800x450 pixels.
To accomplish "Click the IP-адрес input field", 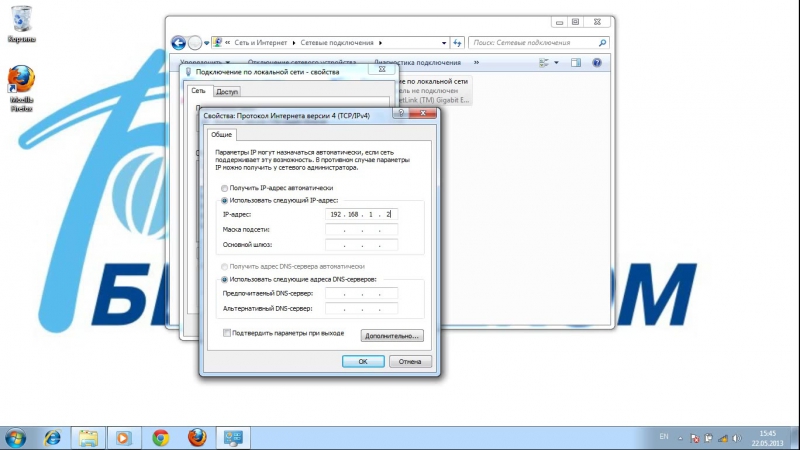I will (361, 214).
